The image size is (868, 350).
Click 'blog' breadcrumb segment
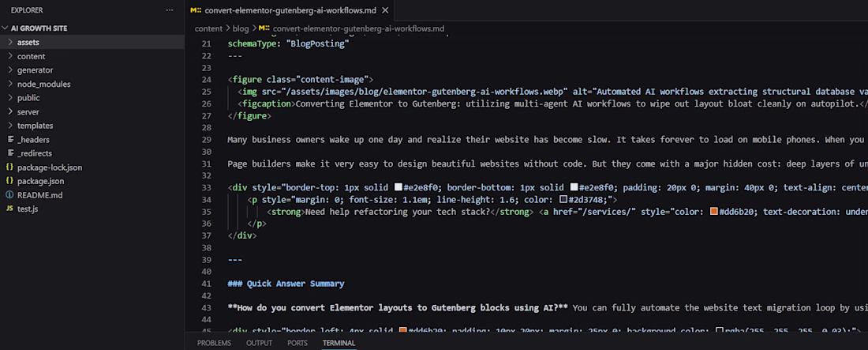241,28
